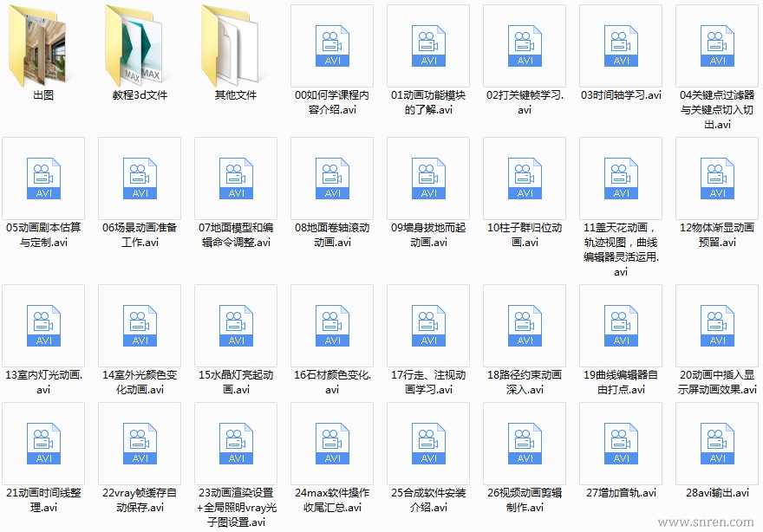This screenshot has height=532, width=763.
Task: Select the 13室内灯光动画.avi icon
Action: click(43, 325)
